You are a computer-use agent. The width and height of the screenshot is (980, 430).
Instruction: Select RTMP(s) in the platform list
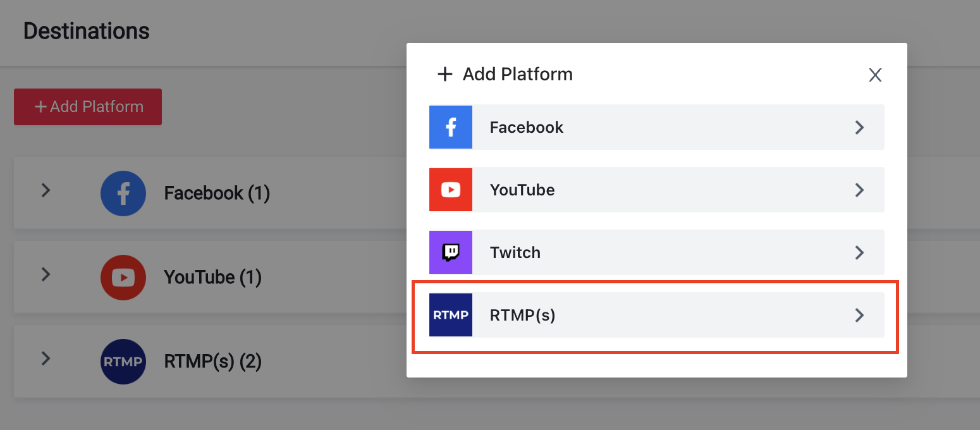[x=657, y=315]
